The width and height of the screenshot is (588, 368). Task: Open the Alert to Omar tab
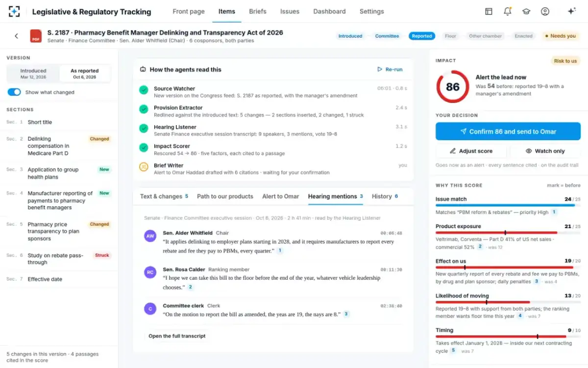pyautogui.click(x=280, y=196)
